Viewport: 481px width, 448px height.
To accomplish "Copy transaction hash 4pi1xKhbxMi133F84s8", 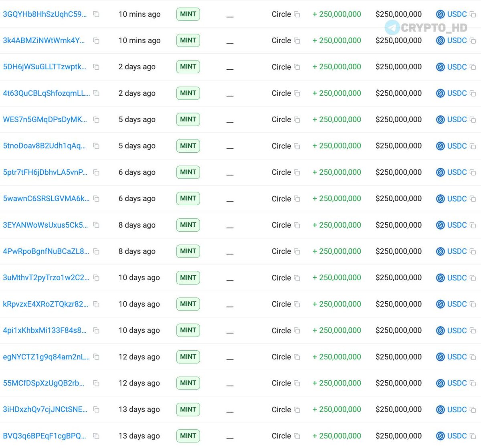I will [x=96, y=330].
